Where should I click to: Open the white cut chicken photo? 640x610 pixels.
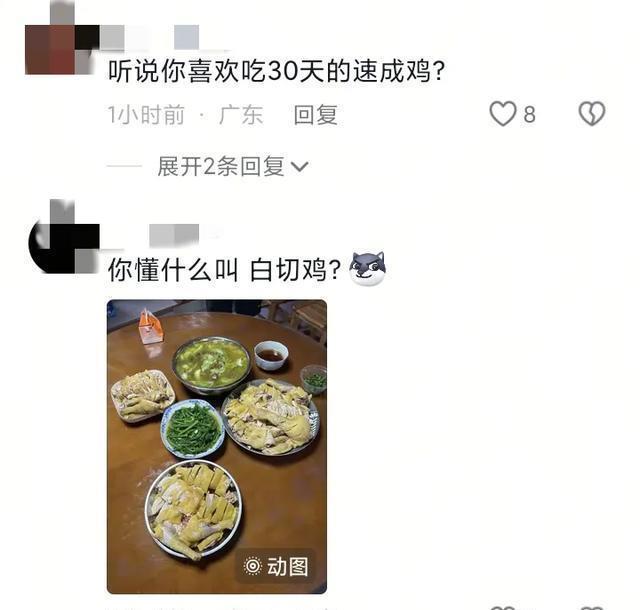coord(217,446)
